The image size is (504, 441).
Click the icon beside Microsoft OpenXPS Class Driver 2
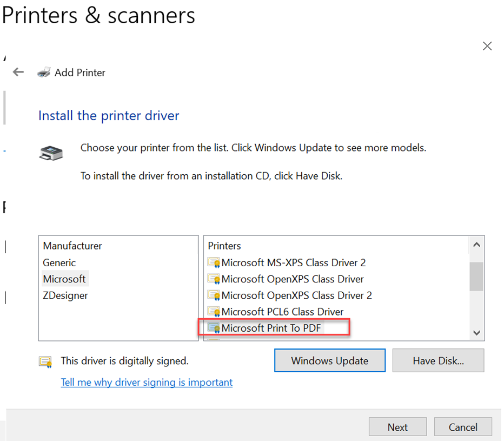coord(214,295)
